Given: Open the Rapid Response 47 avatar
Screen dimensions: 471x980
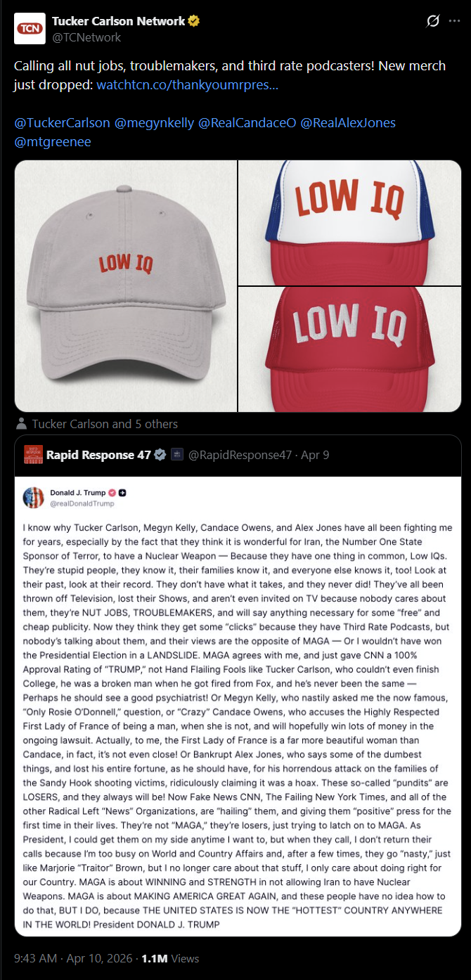Looking at the screenshot, I should coord(32,455).
